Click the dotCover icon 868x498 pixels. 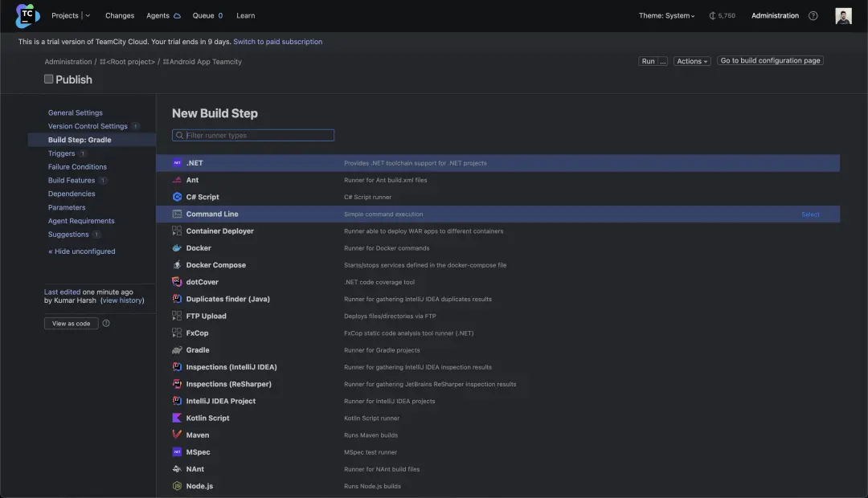pyautogui.click(x=177, y=282)
